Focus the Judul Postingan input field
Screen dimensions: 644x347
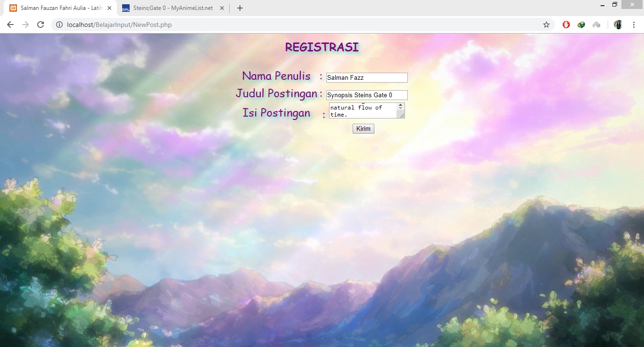(367, 95)
